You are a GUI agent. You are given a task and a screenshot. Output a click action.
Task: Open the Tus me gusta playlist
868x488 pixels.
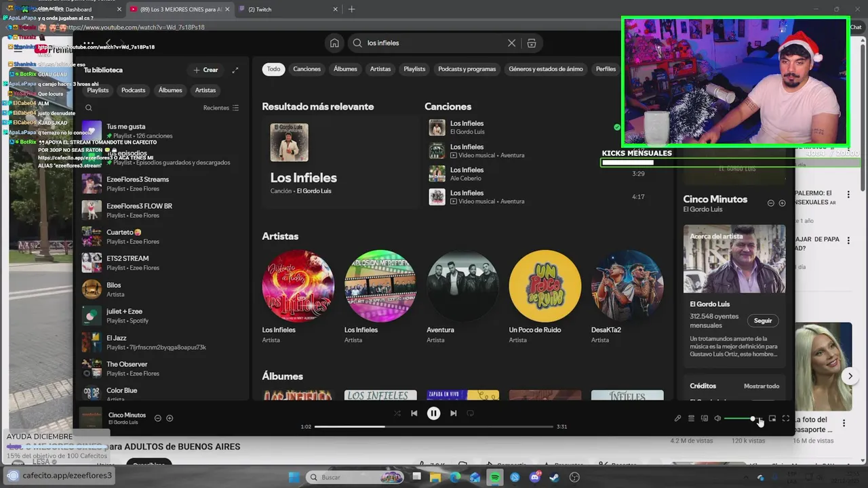(x=161, y=131)
